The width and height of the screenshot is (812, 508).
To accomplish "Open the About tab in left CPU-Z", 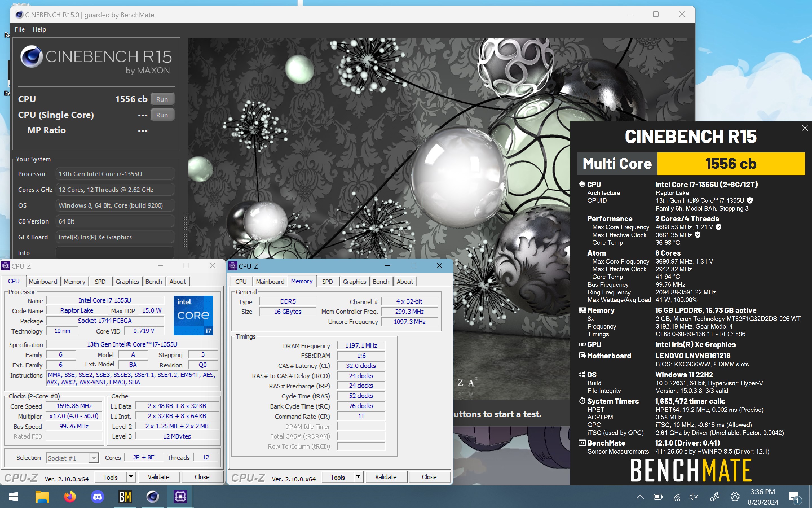I will 178,282.
